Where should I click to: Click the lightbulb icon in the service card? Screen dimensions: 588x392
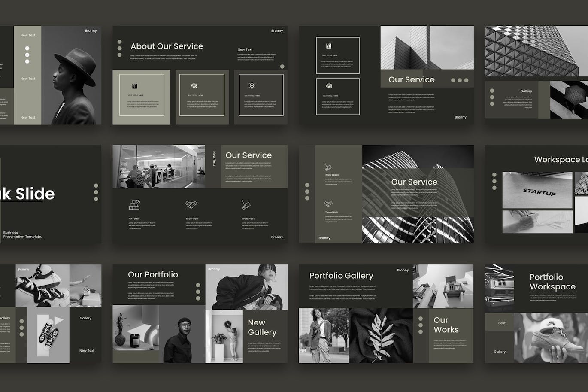coord(252,86)
